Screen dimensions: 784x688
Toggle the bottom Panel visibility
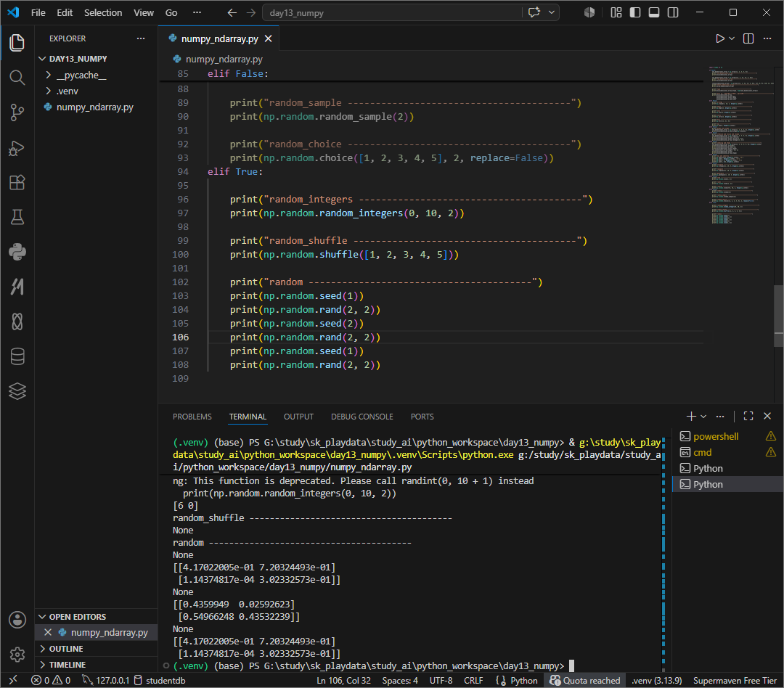click(x=654, y=12)
